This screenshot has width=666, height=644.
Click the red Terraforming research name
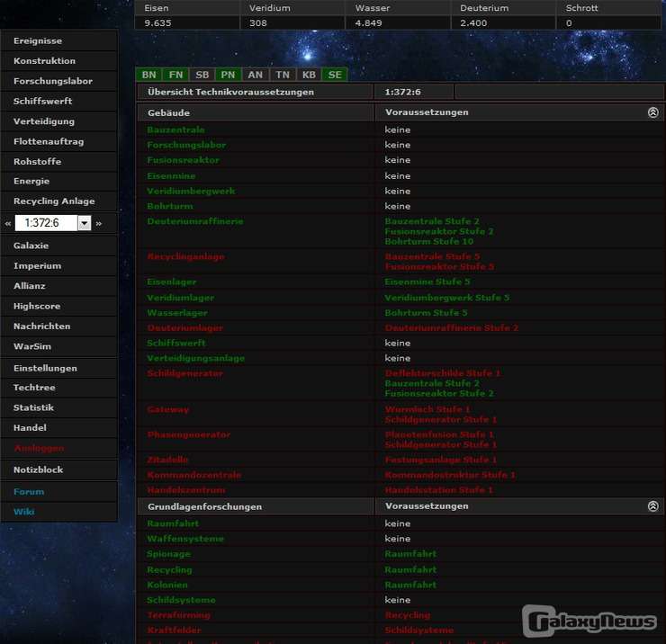pos(178,615)
